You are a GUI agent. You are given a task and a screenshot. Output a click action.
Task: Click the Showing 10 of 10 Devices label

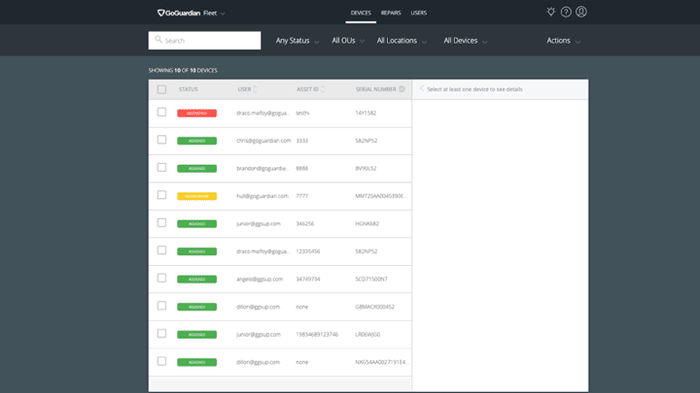click(x=183, y=71)
